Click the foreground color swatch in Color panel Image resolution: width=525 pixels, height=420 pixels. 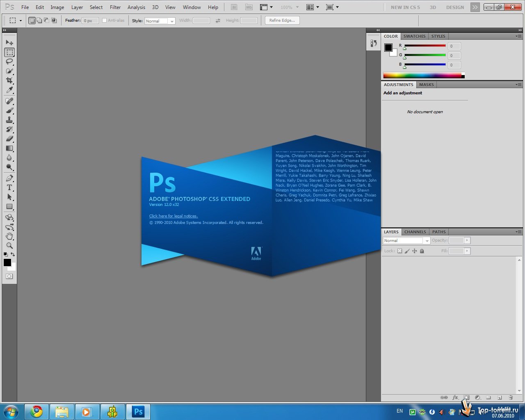[x=388, y=48]
